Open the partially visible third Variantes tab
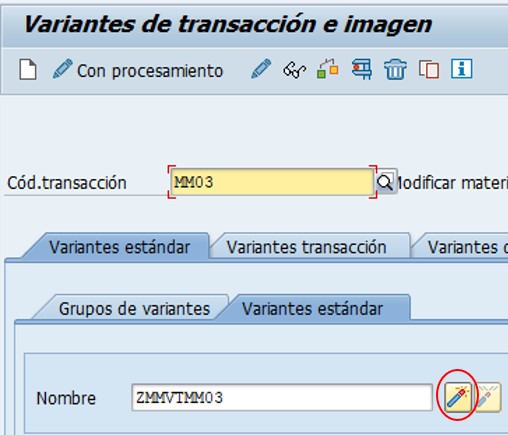The height and width of the screenshot is (435, 508). 462,247
